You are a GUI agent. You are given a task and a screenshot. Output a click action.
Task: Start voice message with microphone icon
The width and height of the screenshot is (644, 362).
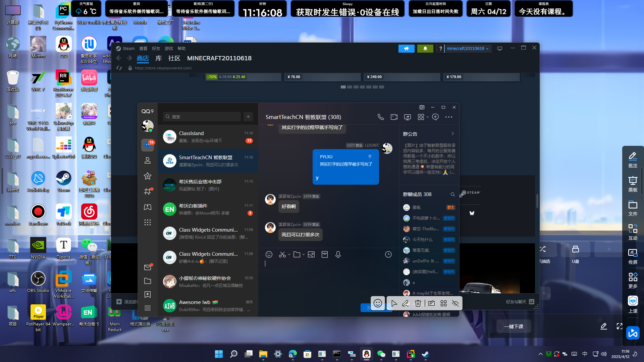(338, 254)
